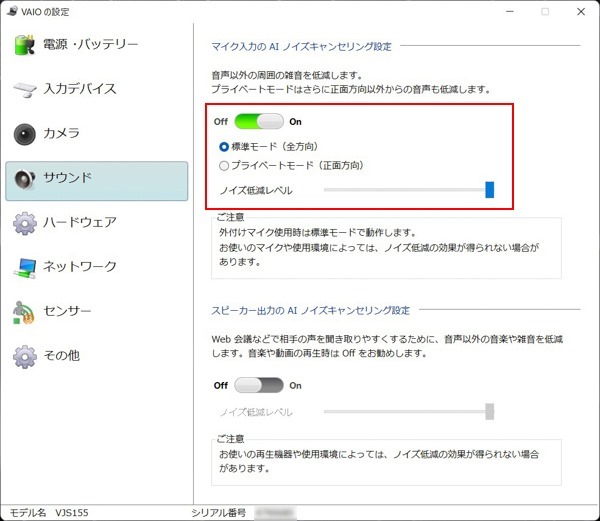This screenshot has height=521, width=600.
Task: Minimize the VAIO の設定 window
Action: click(510, 11)
